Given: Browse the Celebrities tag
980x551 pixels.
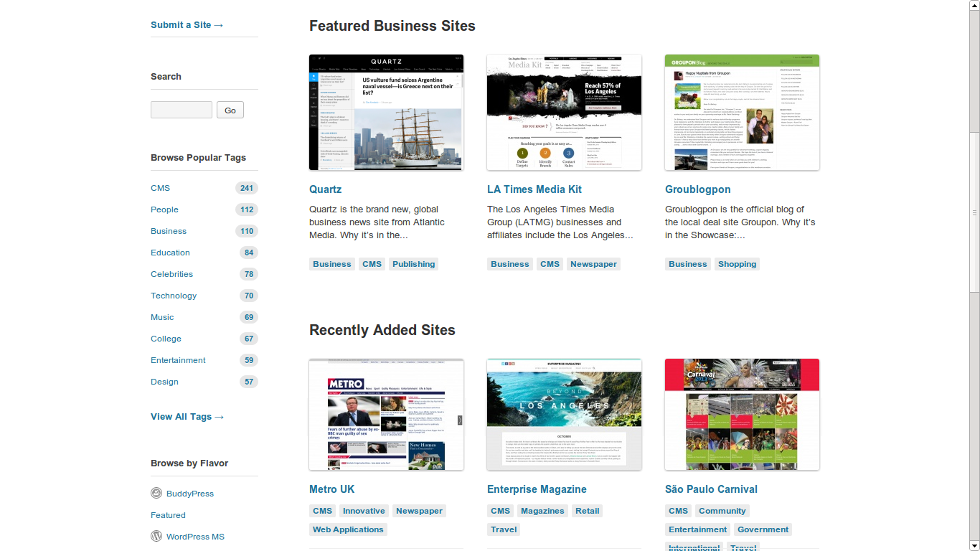Looking at the screenshot, I should click(171, 274).
